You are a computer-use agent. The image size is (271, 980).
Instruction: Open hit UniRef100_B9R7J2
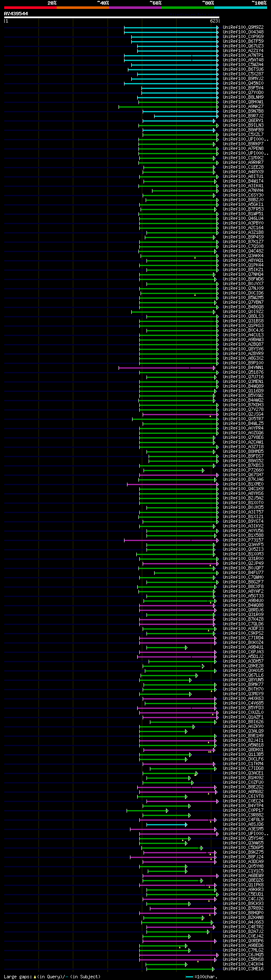click(243, 116)
